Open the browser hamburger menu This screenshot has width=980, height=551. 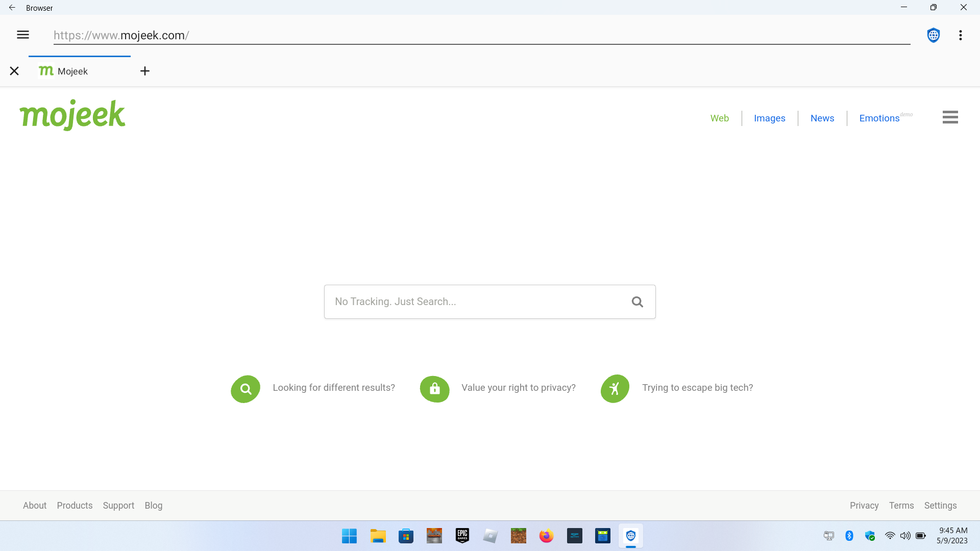(23, 35)
